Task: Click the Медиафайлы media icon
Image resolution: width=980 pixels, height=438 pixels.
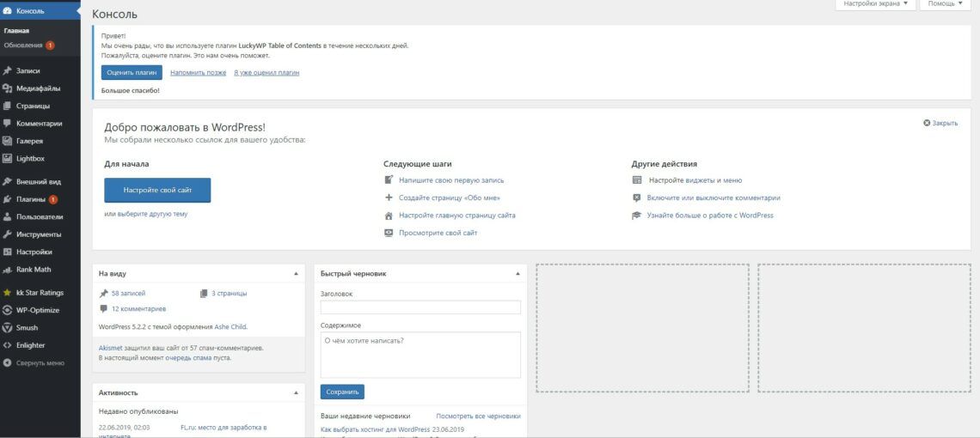Action: click(x=8, y=88)
